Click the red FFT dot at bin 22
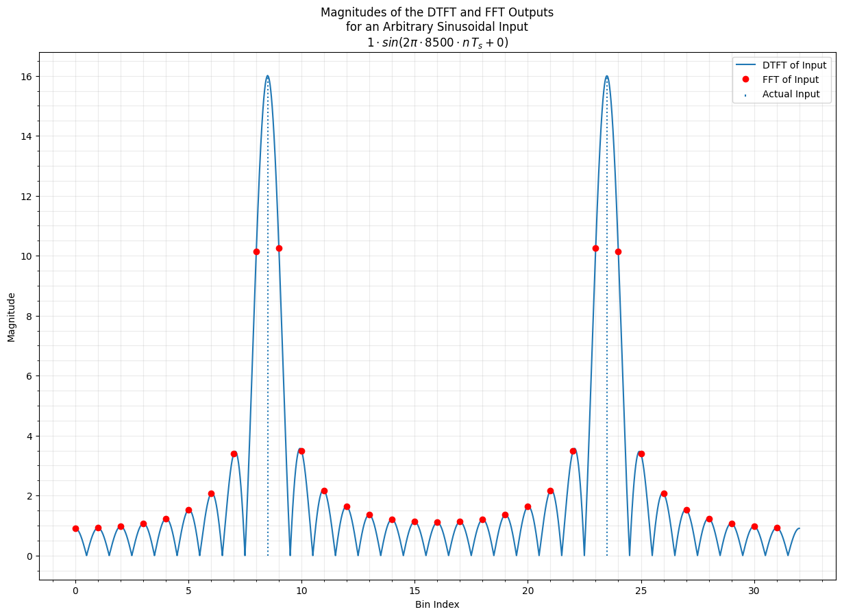 pyautogui.click(x=573, y=451)
